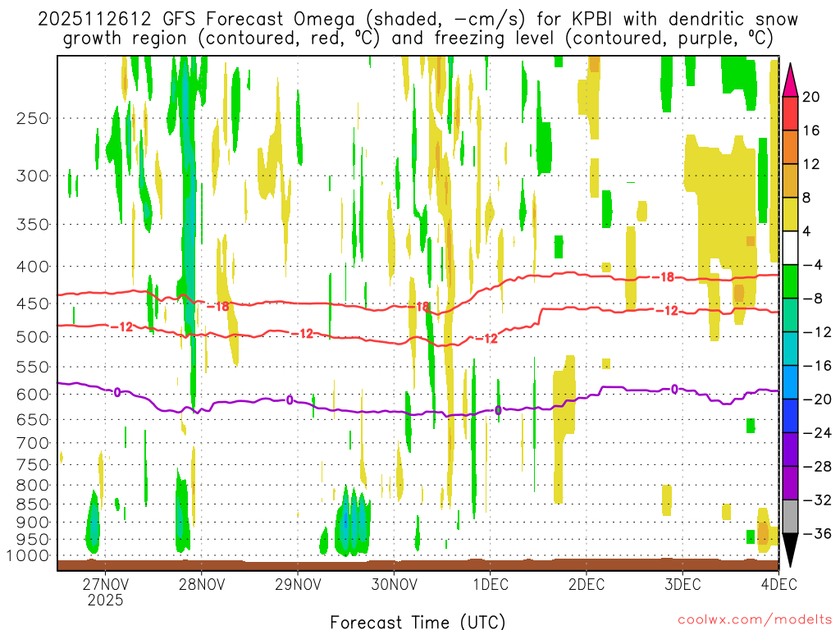Click the purple 0 freezing level label near 3DEC
This screenshot has height=630, width=840.
(x=674, y=390)
